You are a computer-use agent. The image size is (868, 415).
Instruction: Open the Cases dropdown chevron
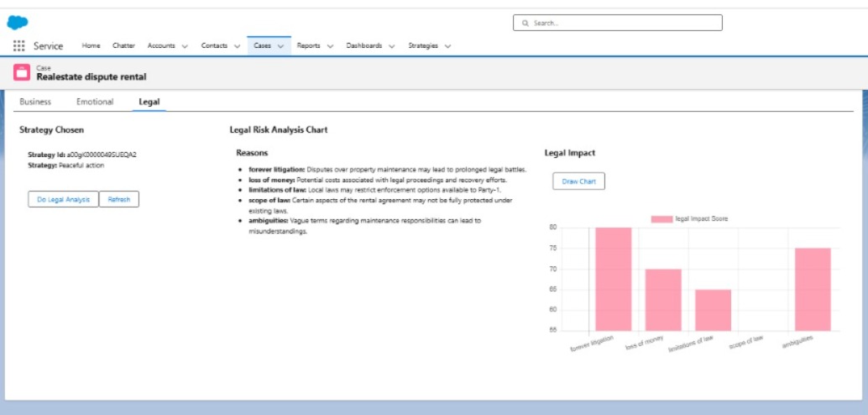point(280,46)
